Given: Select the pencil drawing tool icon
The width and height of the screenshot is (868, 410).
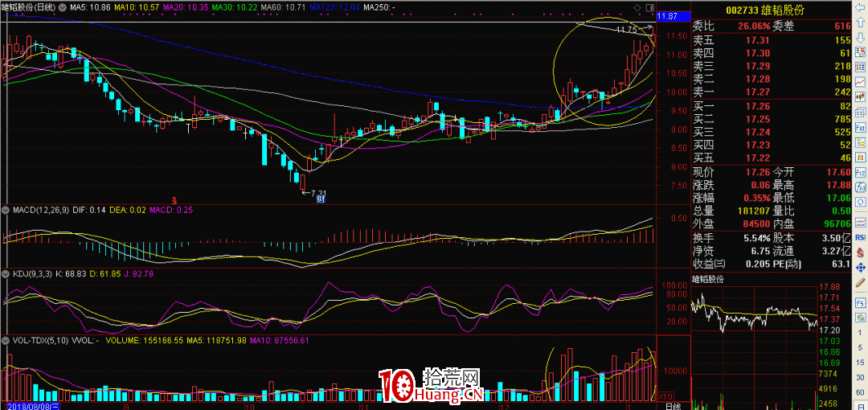Looking at the screenshot, I should [860, 282].
